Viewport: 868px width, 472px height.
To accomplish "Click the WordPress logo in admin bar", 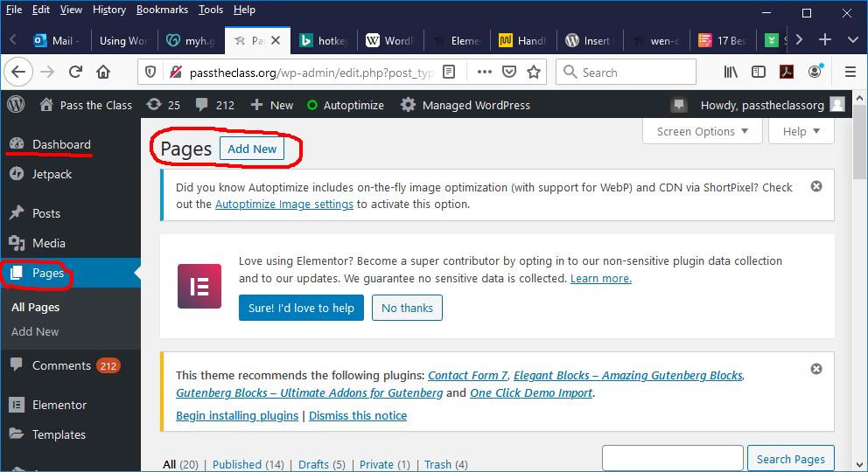I will [x=16, y=105].
